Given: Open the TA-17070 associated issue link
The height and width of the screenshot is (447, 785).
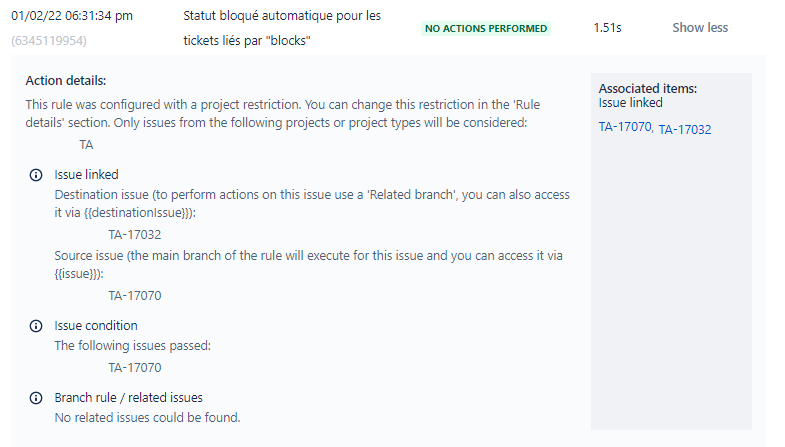Looking at the screenshot, I should click(x=625, y=127).
